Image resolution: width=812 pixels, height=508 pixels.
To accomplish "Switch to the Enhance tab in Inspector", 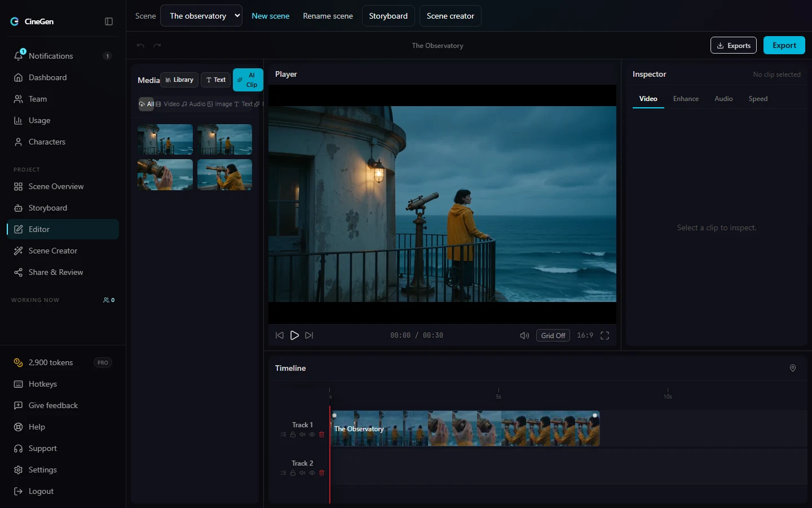I will 686,99.
